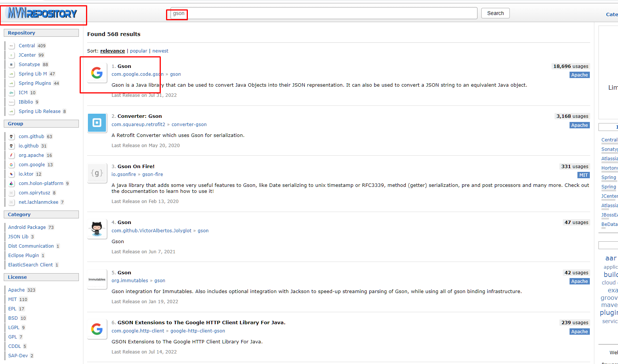Select the icon beside Central repository
Viewport: 618px width, 364px height.
12,46
